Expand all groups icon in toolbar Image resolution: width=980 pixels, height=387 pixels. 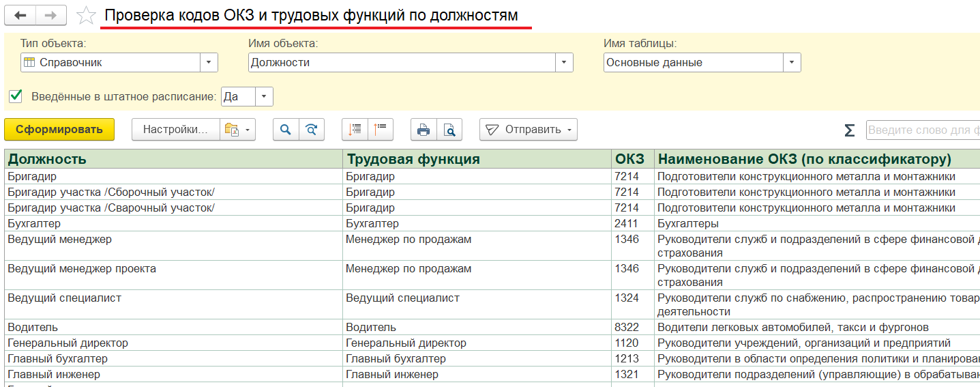click(355, 130)
